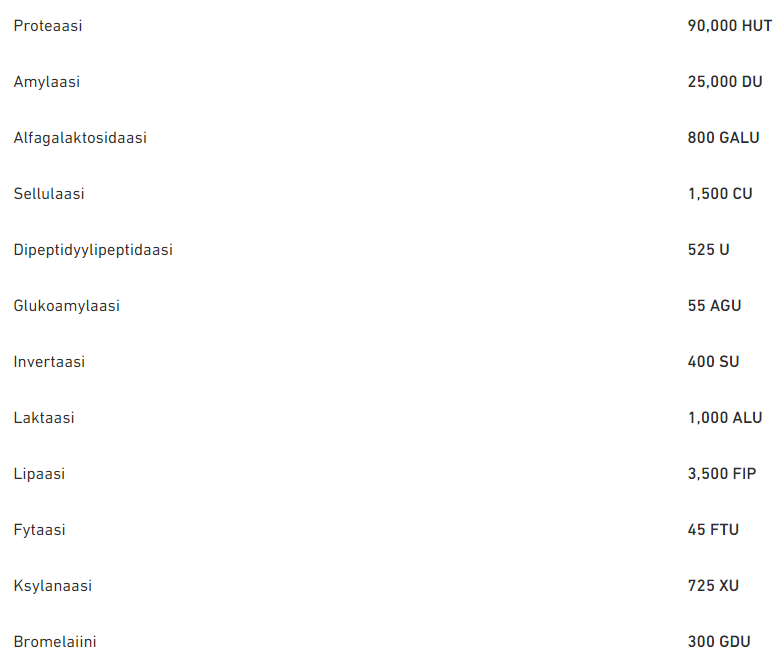Select the 525 U value

(x=708, y=250)
